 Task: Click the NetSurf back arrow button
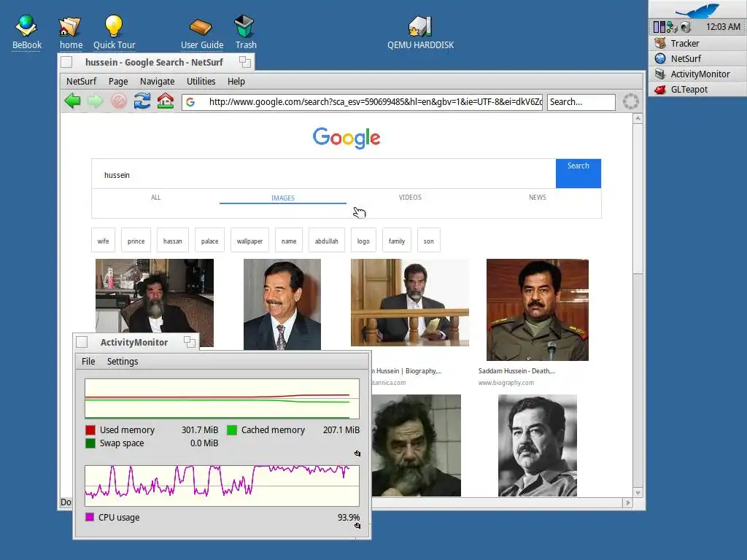(x=72, y=101)
